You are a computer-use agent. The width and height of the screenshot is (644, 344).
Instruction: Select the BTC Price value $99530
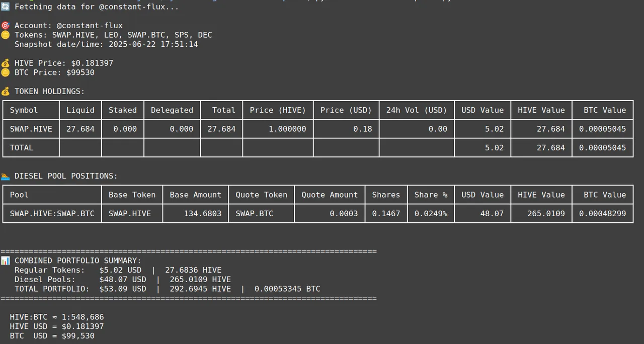pos(80,72)
